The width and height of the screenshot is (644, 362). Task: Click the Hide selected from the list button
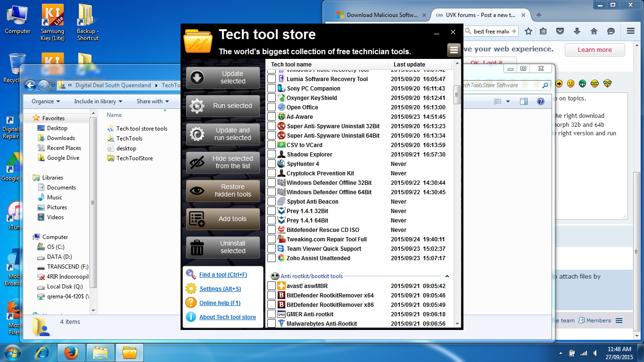point(223,163)
